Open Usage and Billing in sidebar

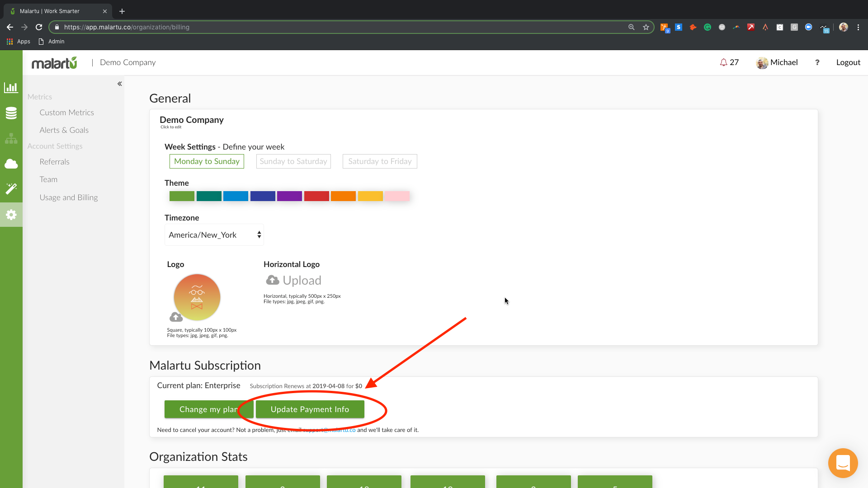pyautogui.click(x=68, y=197)
